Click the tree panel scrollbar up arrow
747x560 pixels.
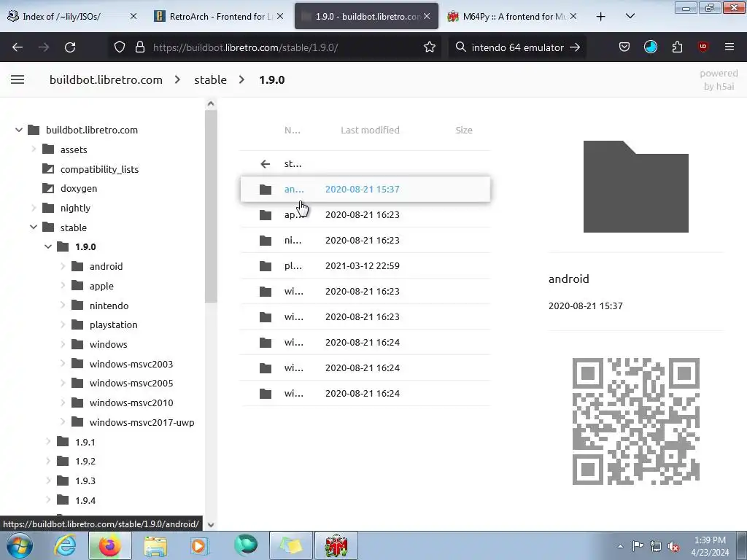coord(211,104)
